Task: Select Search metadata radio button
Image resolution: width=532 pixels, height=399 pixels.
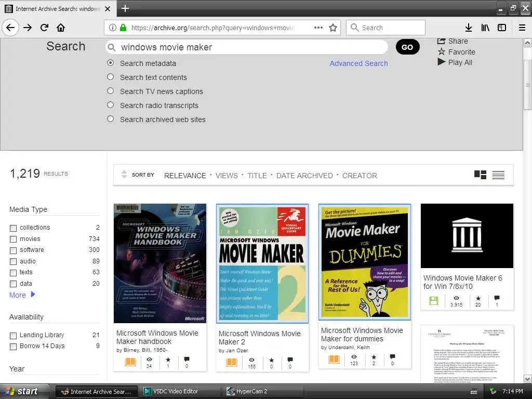Action: pyautogui.click(x=110, y=63)
